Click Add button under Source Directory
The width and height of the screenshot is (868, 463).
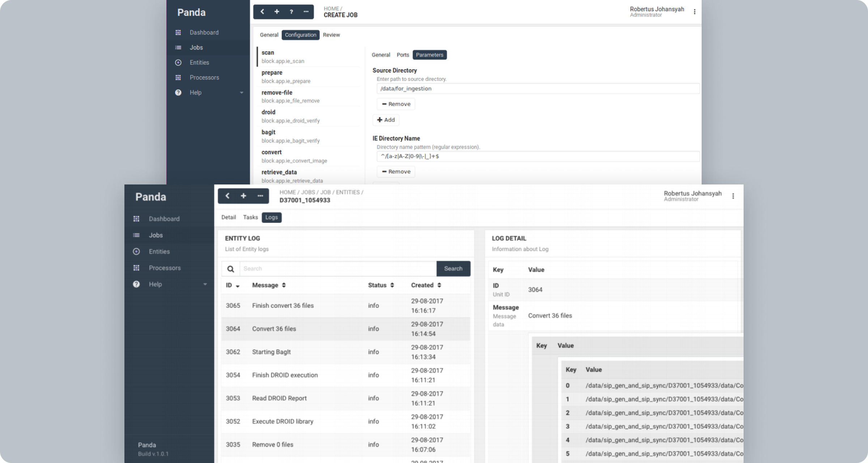(x=386, y=120)
